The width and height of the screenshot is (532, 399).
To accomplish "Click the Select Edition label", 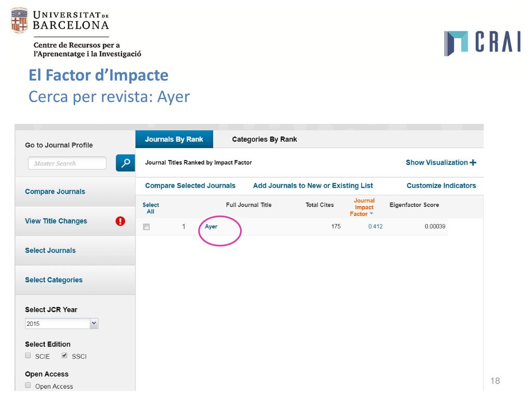I will 47,344.
